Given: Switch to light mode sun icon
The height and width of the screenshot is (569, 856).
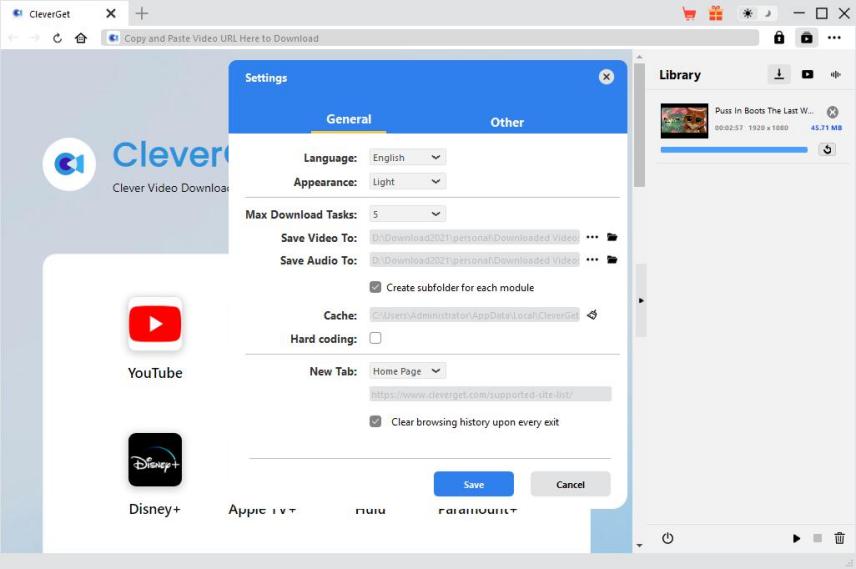Looking at the screenshot, I should (747, 14).
